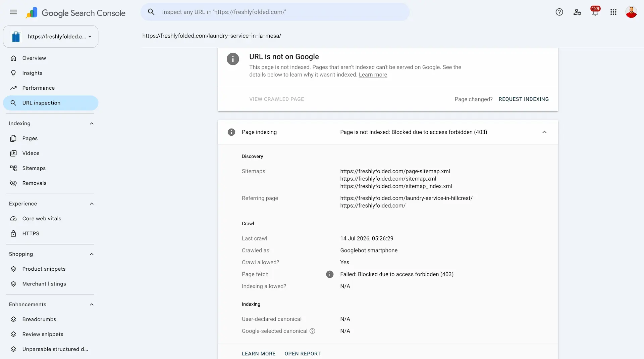The height and width of the screenshot is (359, 644).
Task: Open the account profile avatar
Action: [x=631, y=12]
